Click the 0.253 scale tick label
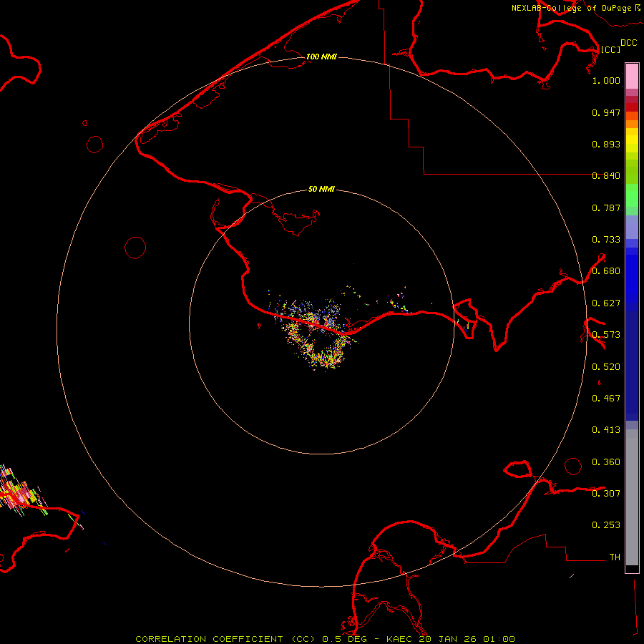Image resolution: width=644 pixels, height=644 pixels. [x=606, y=525]
